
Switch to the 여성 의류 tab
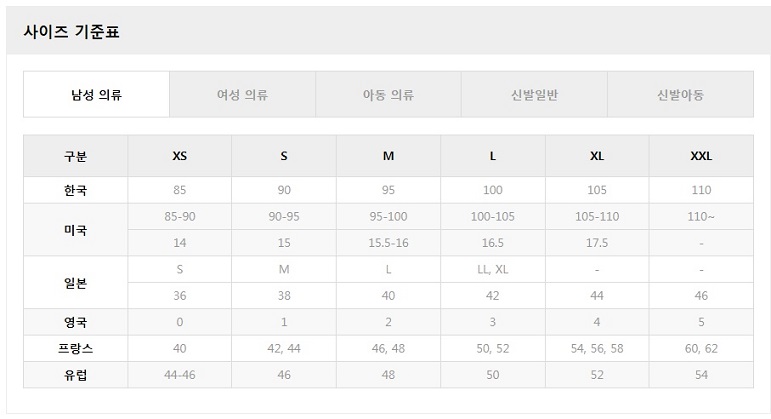tap(242, 95)
